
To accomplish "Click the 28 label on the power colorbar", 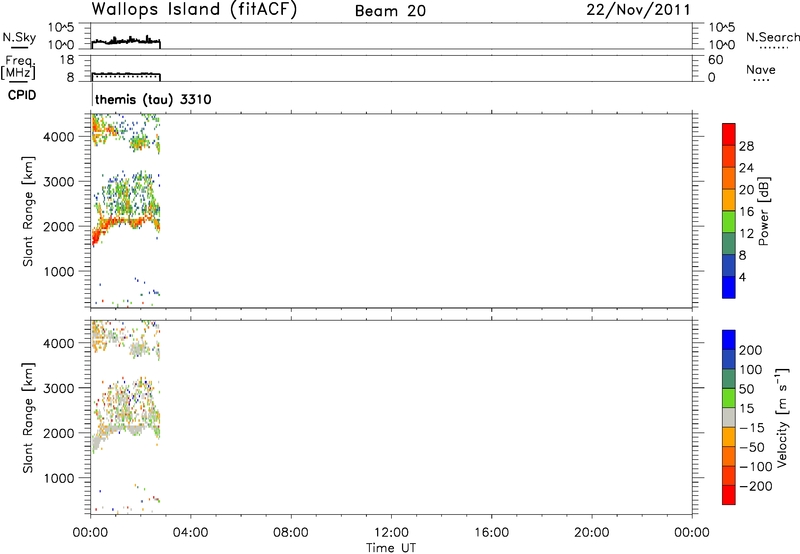I will coord(746,146).
